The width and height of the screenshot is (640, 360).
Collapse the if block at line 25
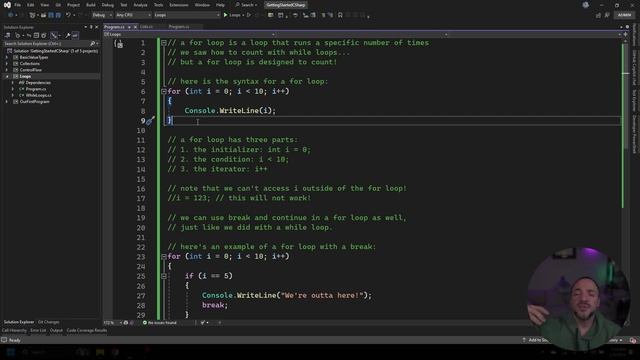pos(164,276)
